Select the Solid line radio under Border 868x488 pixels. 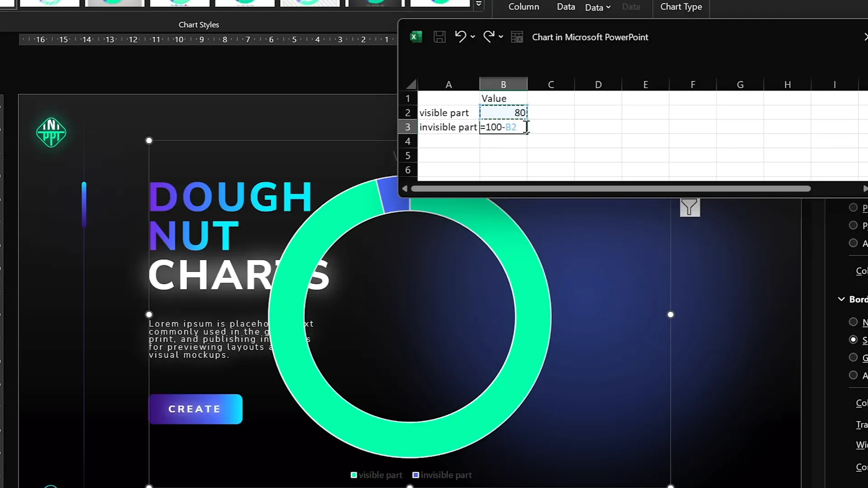(853, 339)
